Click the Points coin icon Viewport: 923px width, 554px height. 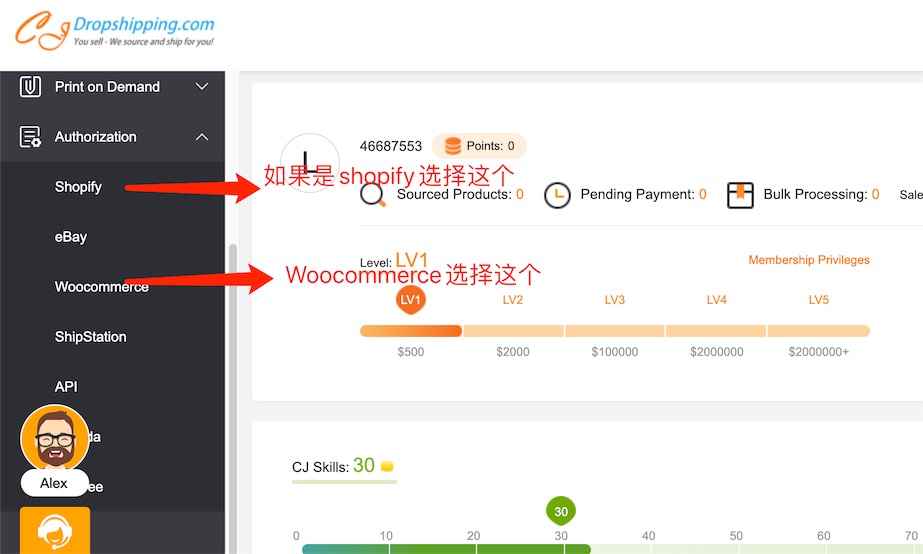[x=453, y=146]
